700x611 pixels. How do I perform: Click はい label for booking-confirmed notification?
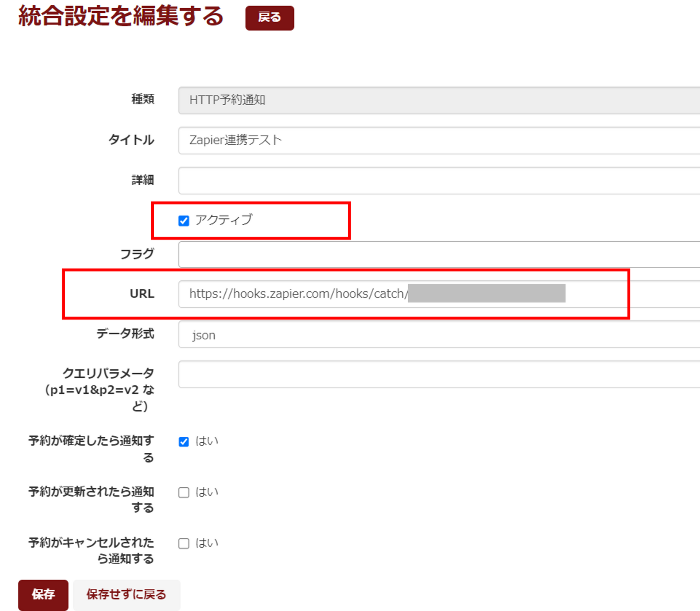pos(207,441)
